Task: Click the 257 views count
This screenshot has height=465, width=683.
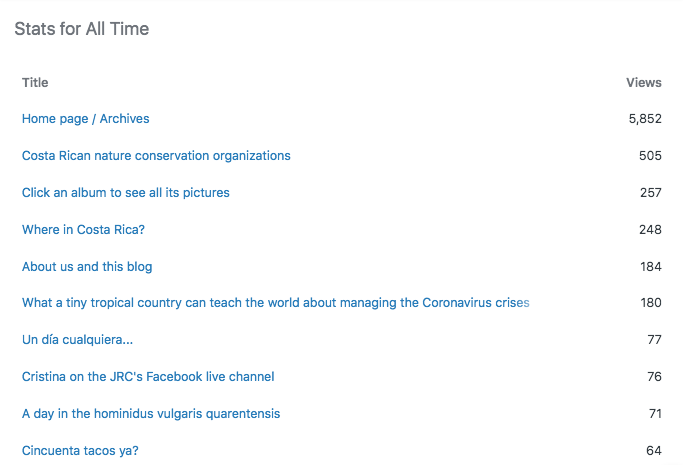Action: [x=650, y=192]
